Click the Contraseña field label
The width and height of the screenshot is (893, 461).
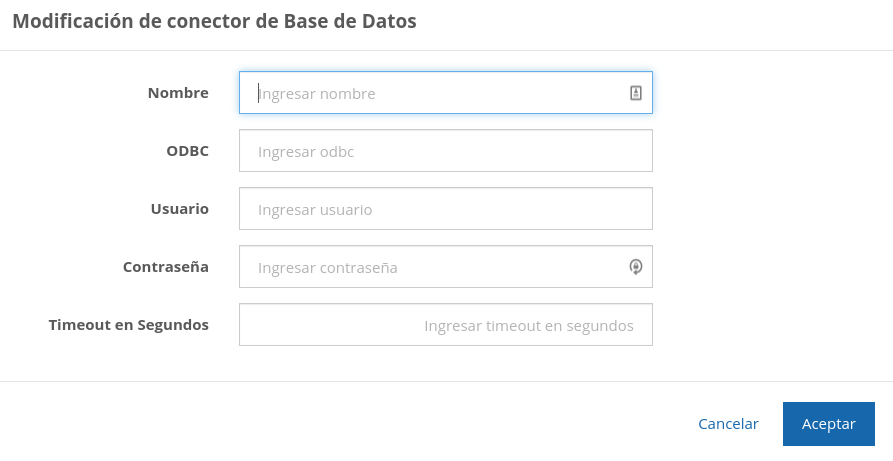coord(166,267)
